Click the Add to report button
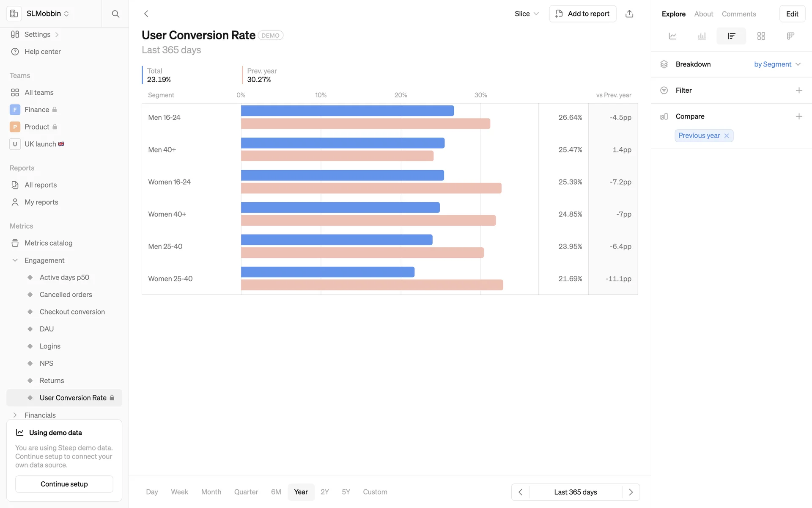This screenshot has width=812, height=508. tap(582, 14)
